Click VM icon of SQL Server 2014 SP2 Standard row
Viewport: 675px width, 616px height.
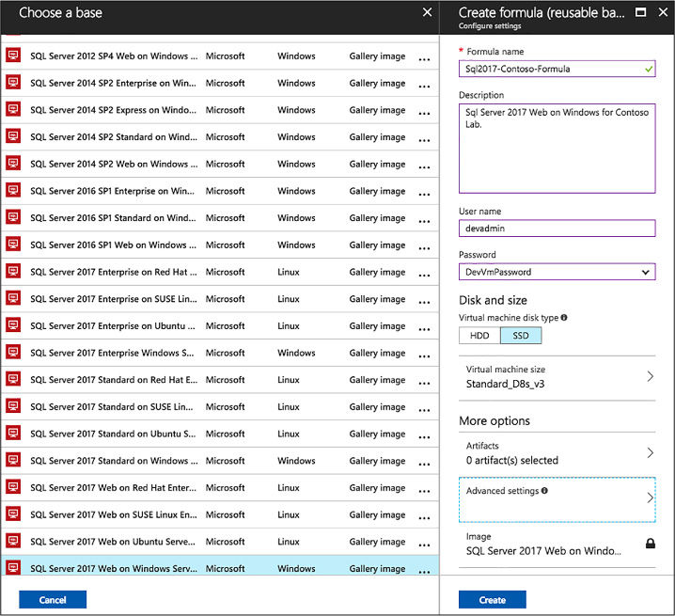pos(13,136)
